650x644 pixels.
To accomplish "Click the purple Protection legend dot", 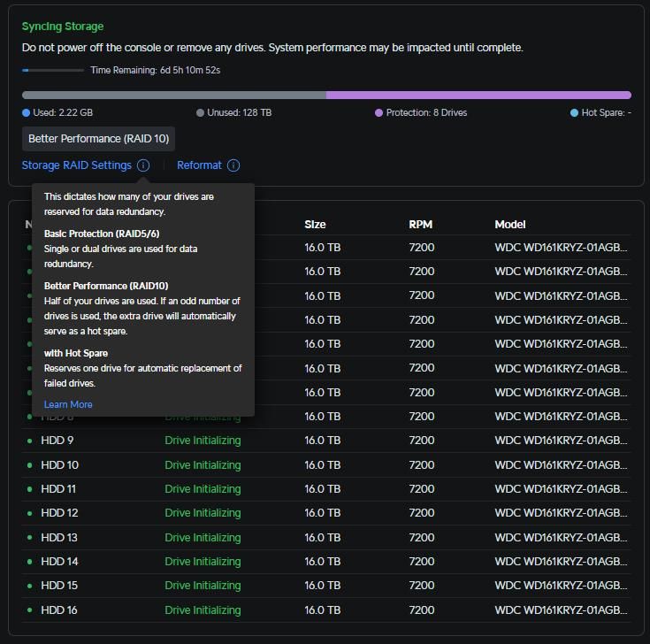I will click(379, 113).
